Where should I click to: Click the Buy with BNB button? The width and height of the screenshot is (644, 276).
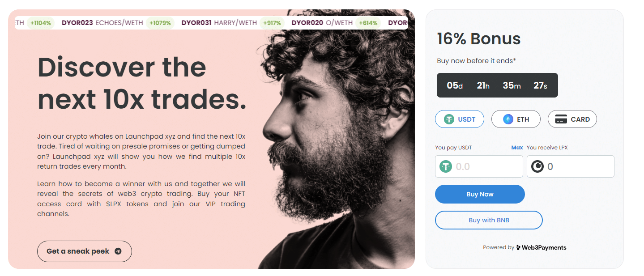tap(489, 220)
